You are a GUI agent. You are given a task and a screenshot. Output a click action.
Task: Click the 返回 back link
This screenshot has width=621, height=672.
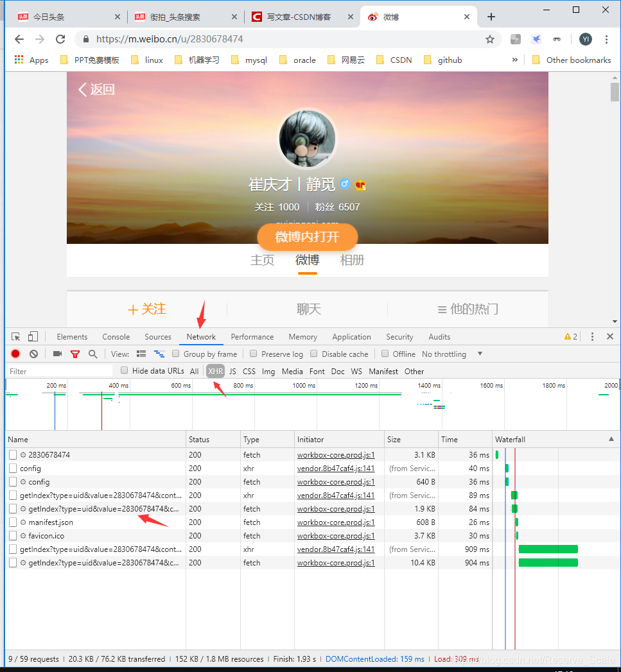coord(96,89)
